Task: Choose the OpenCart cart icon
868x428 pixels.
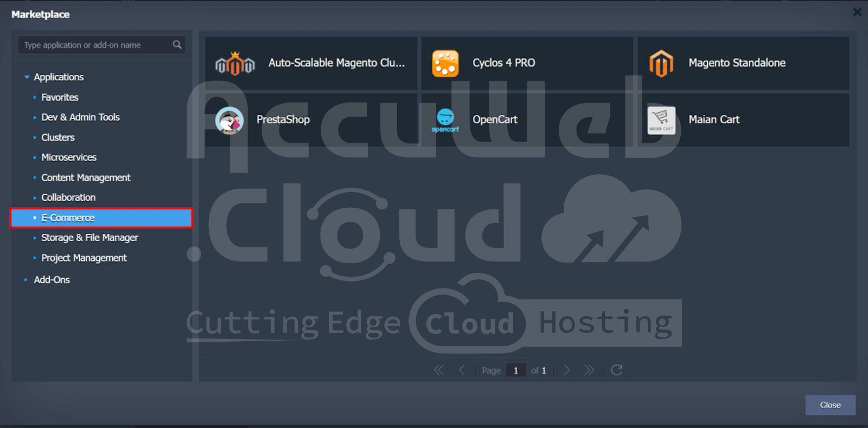Action: 445,120
